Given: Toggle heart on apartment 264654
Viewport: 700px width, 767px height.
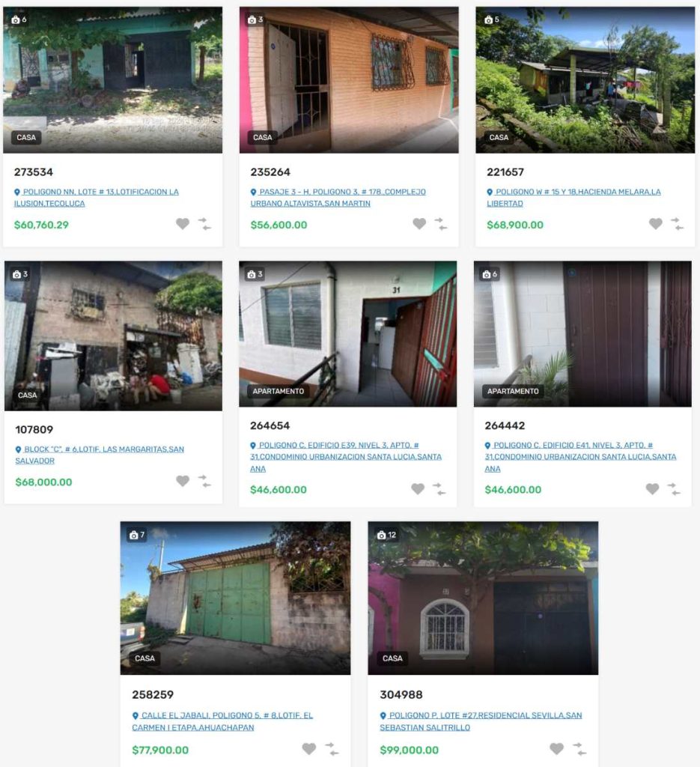Looking at the screenshot, I should pos(418,488).
